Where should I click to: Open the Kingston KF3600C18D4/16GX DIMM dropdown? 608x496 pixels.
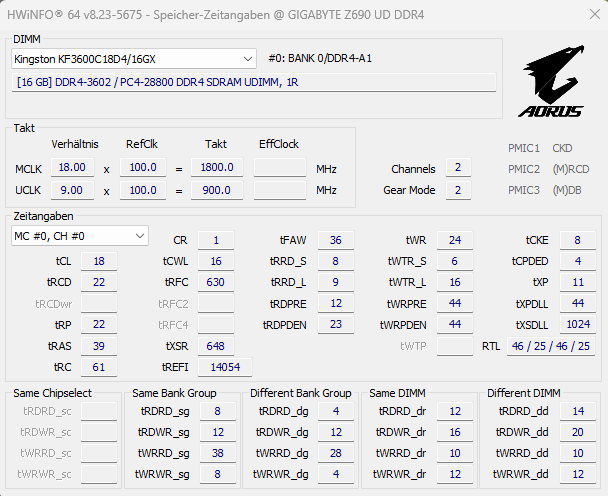(134, 59)
